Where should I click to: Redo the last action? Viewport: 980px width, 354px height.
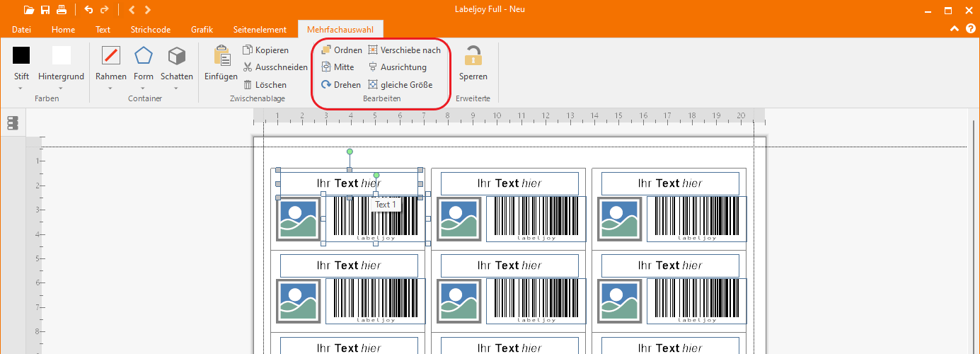105,10
